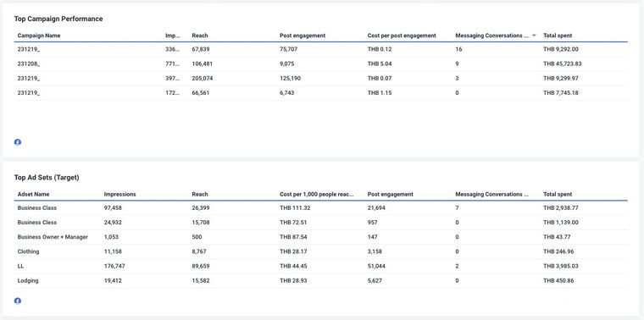Click cost value THB 1.15
Viewport: 644px width, 320px height.
(380, 93)
